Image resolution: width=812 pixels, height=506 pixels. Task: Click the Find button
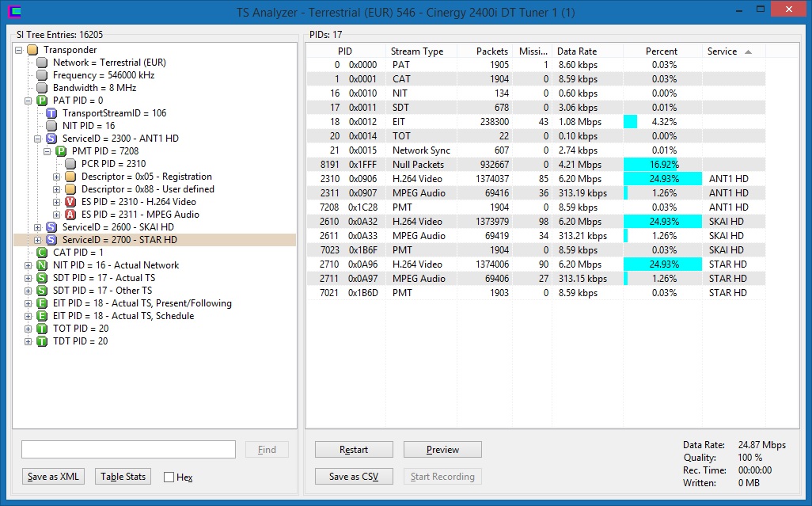[267, 450]
